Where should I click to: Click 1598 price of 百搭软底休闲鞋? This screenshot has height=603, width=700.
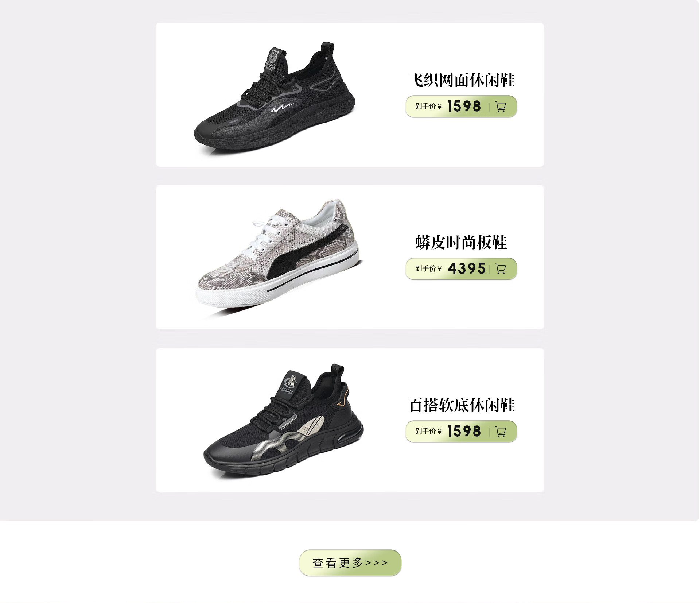pos(464,432)
